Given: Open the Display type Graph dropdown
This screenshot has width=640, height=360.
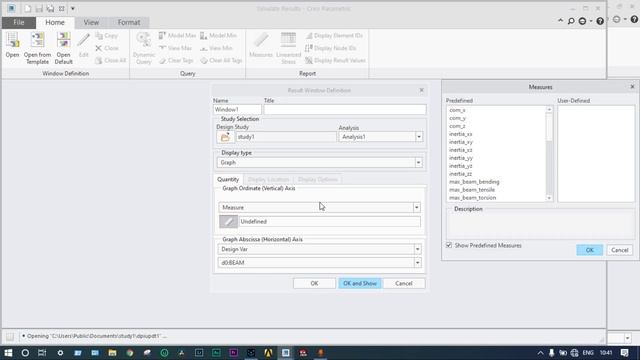Looking at the screenshot, I should pos(418,163).
